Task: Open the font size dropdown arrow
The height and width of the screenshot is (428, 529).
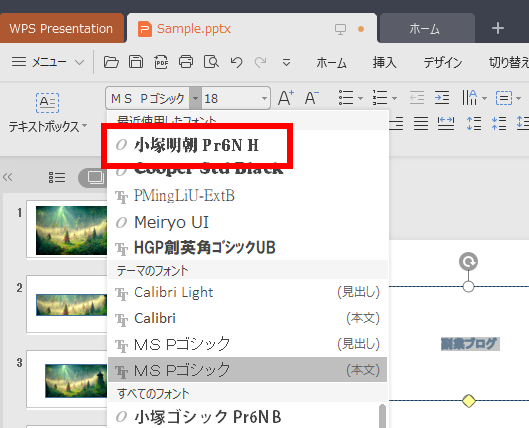Action: point(264,98)
